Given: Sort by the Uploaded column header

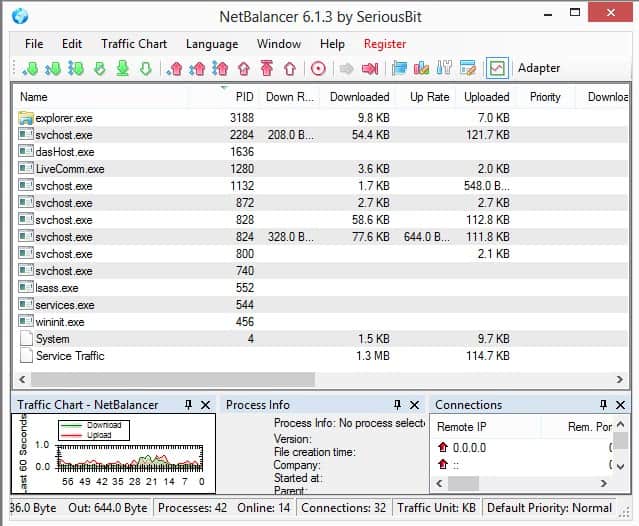Looking at the screenshot, I should coord(487,97).
